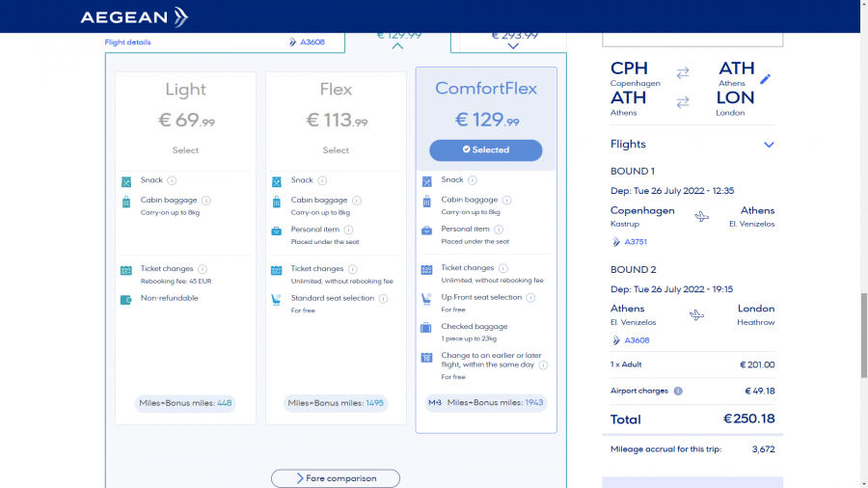
Task: Click info icon for Light Ticket changes
Action: 203,269
